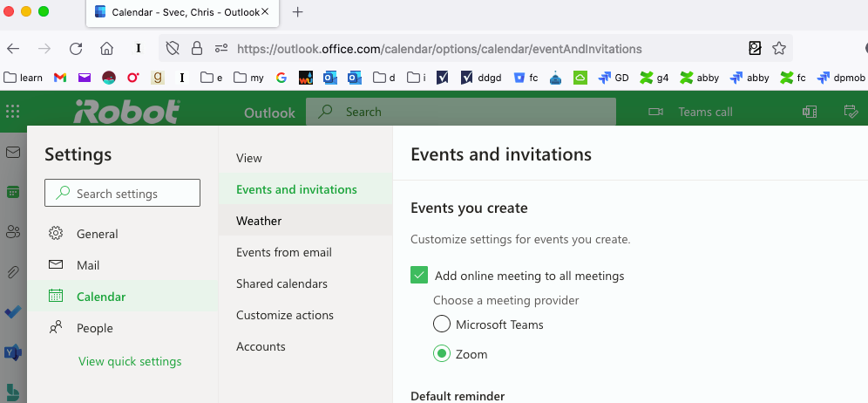Screen dimensions: 868x403
Task: Open Files paperclip icon in left rail
Action: point(13,271)
